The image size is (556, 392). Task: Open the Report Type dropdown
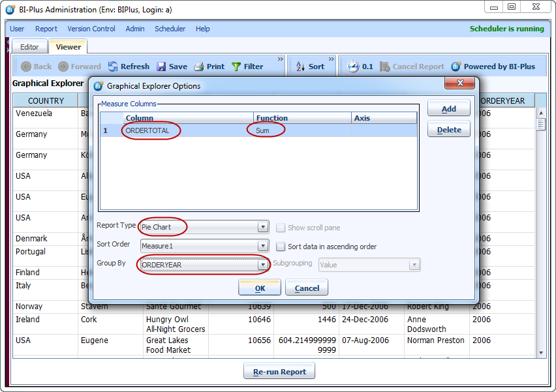point(262,227)
